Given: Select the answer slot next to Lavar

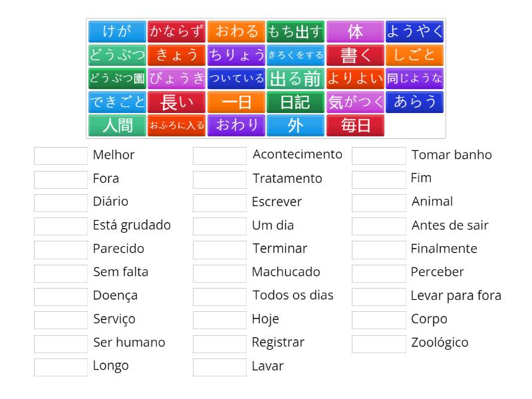Looking at the screenshot, I should (219, 366).
